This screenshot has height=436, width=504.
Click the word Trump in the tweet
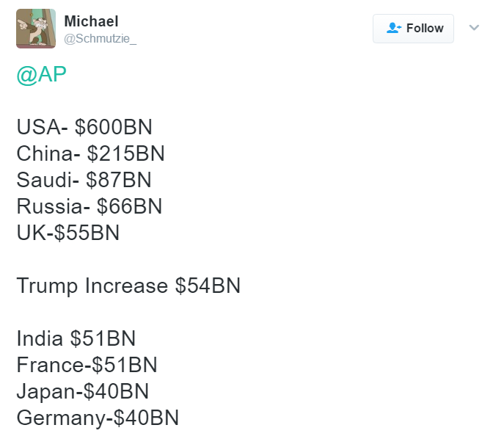(47, 286)
